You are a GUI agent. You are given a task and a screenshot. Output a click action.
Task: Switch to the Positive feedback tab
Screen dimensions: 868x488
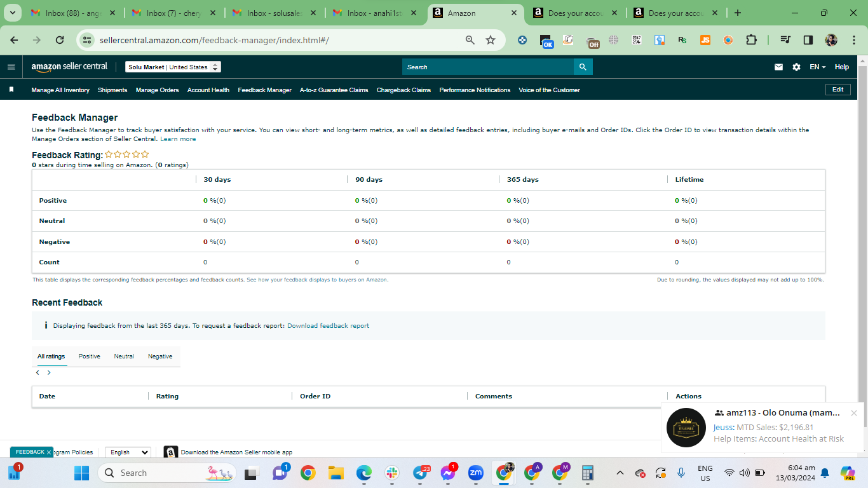[90, 356]
